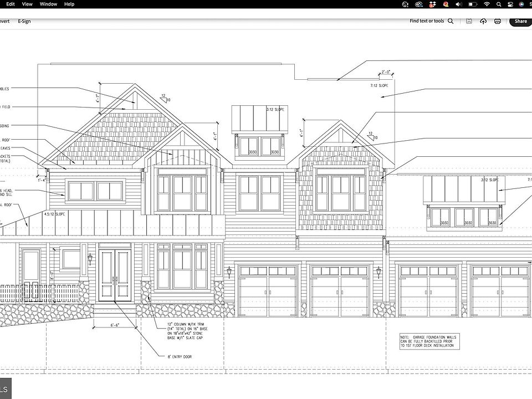
Task: Click the volume speaker icon in menu bar
Action: (459, 4)
